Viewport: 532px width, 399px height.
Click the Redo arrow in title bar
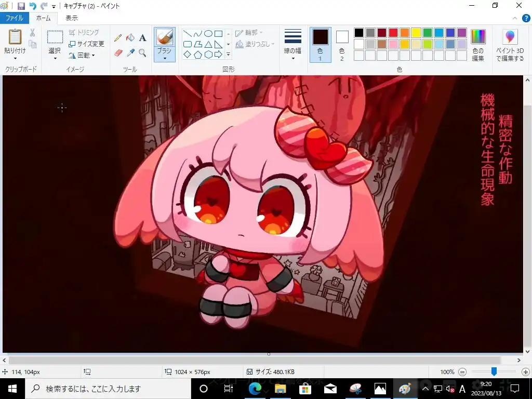[44, 6]
